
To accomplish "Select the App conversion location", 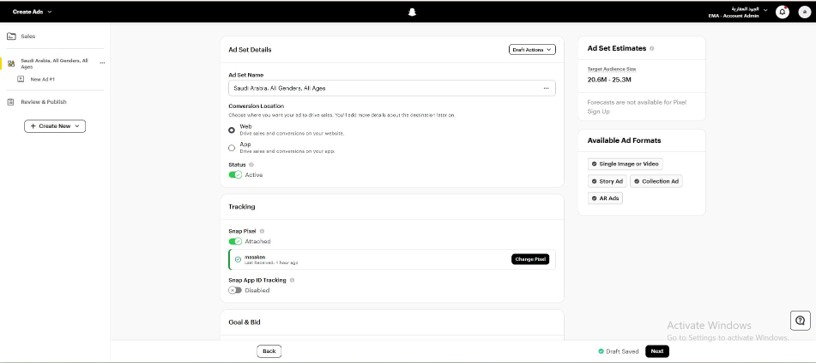I will click(x=232, y=148).
